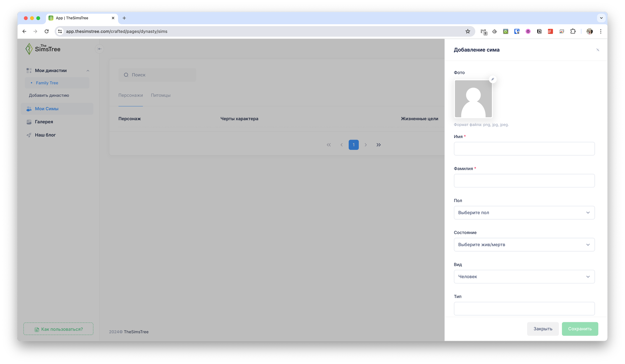Open browser extensions puzzle icon
This screenshot has height=364, width=625.
coord(573,31)
